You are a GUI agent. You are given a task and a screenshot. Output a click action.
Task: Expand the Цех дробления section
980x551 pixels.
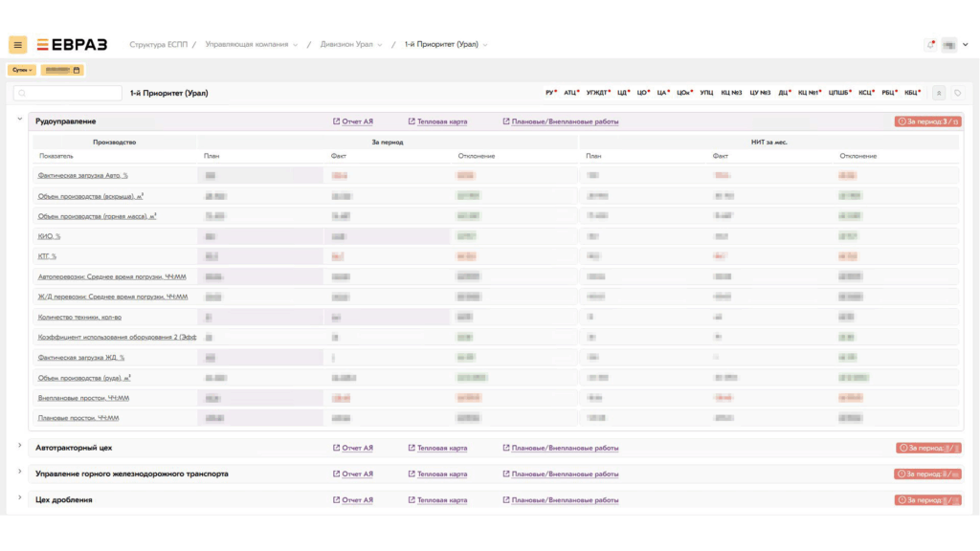[x=19, y=497]
